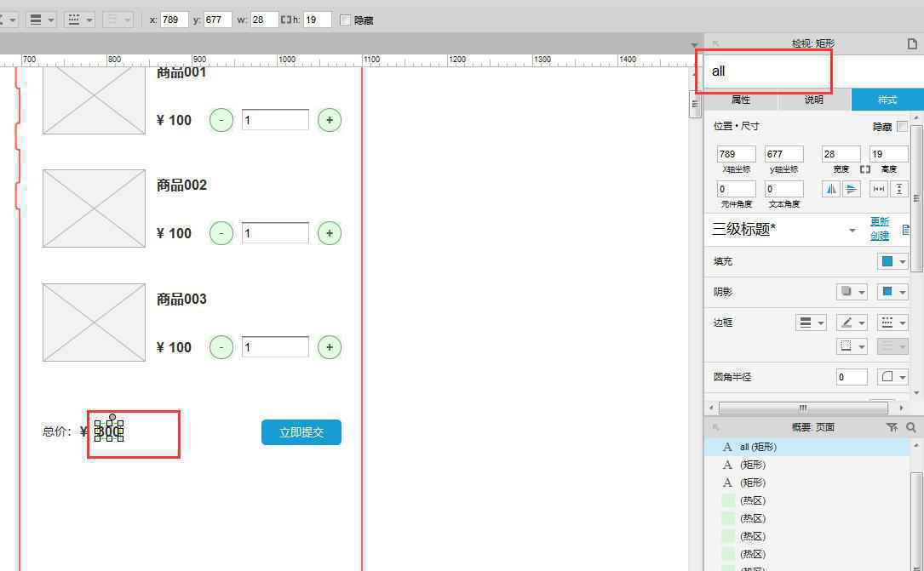
Task: Switch to the 属性 tab
Action: (741, 100)
